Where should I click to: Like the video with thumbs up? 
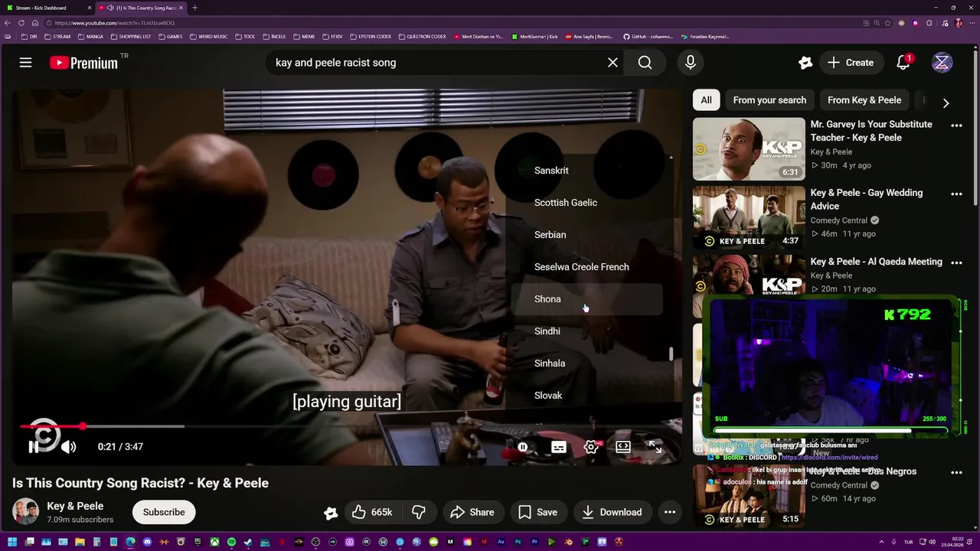(372, 512)
